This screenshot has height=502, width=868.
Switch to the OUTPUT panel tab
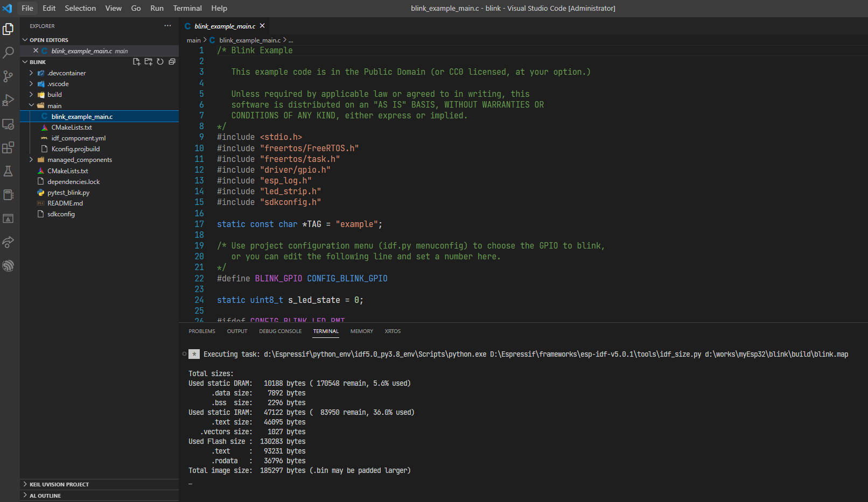(237, 331)
